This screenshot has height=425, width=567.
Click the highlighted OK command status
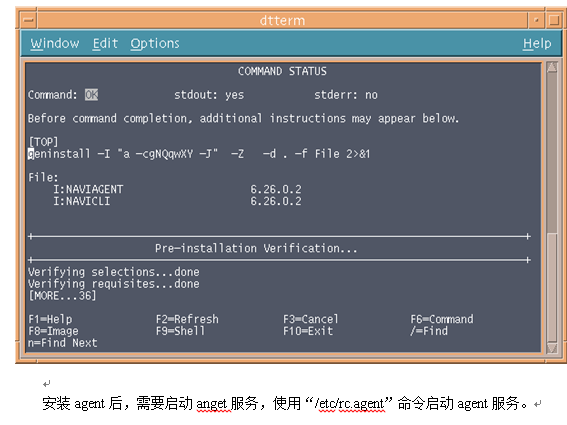tap(91, 95)
